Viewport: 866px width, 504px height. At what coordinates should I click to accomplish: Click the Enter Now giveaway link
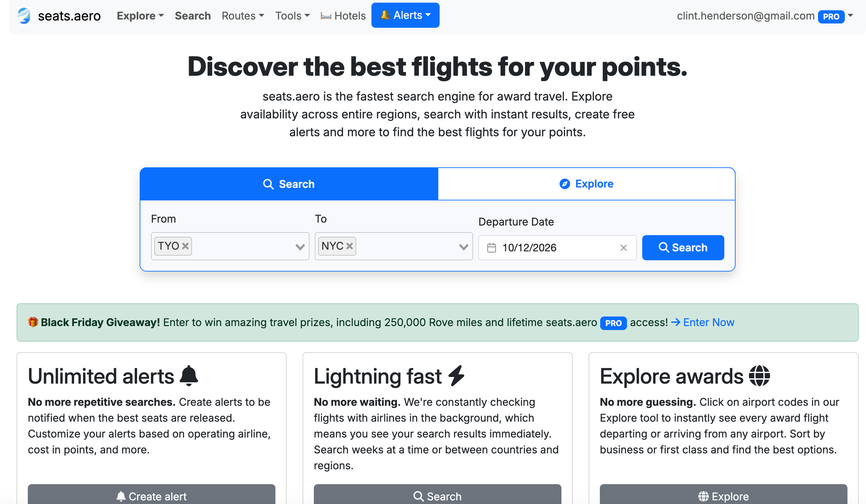708,322
